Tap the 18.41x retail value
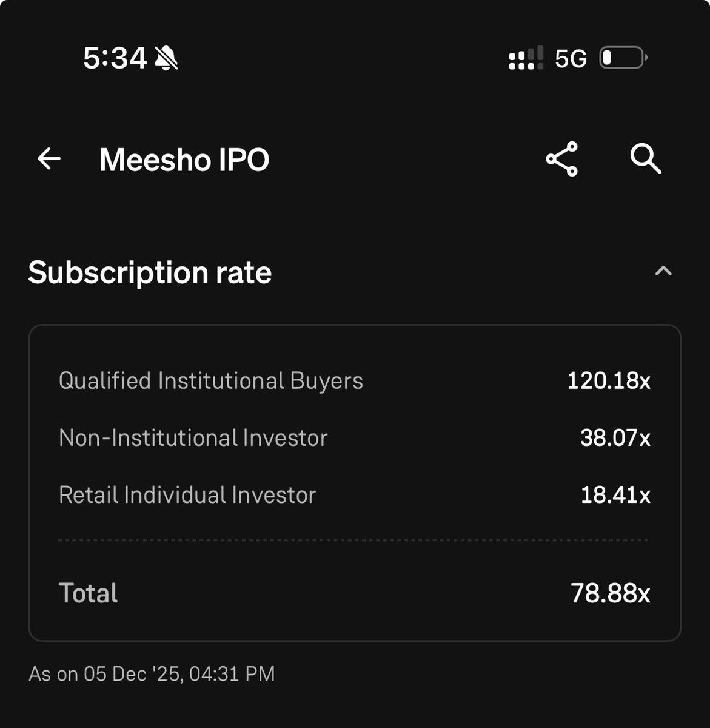The image size is (710, 728). tap(616, 495)
